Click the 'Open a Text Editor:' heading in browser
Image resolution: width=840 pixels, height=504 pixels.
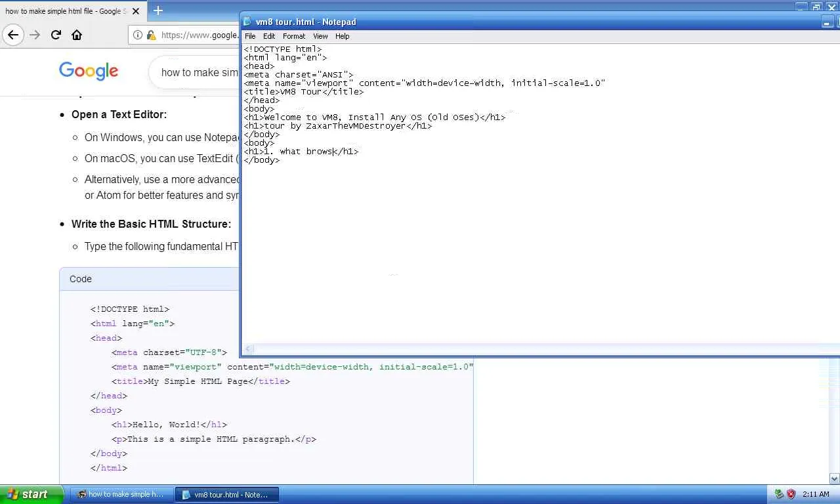click(x=119, y=114)
